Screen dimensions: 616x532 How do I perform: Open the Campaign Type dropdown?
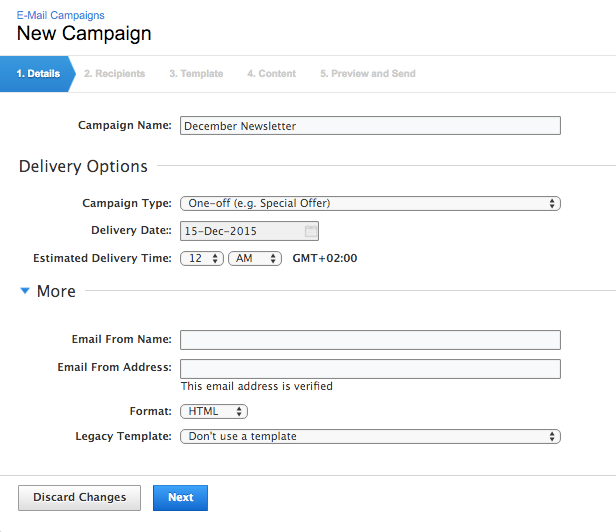point(370,204)
